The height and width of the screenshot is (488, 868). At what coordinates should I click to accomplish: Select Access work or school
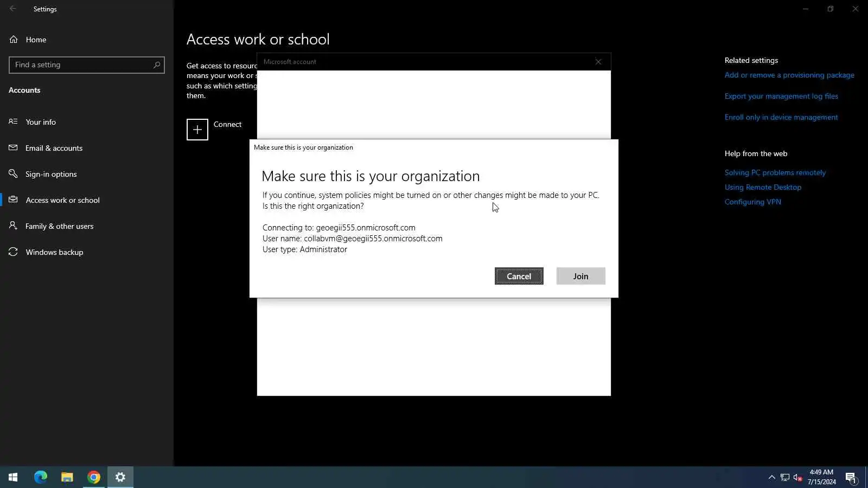pos(87,200)
